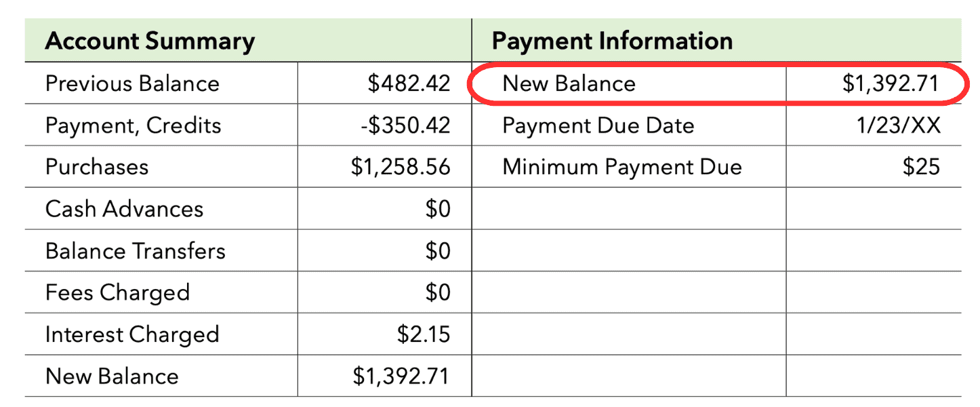The image size is (980, 407).
Task: Click the Fees Charged label
Action: pos(117,293)
